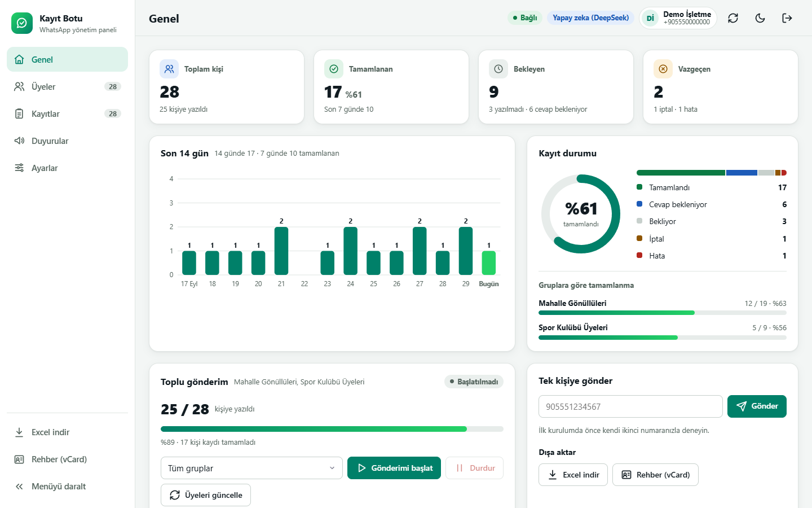This screenshot has width=812, height=508.
Task: Open Ayarlar settings page
Action: (x=67, y=168)
